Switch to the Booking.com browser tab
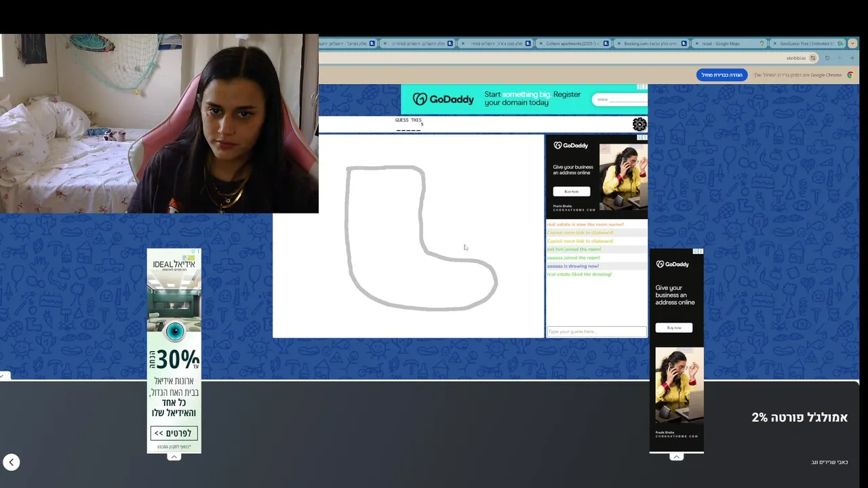Image resolution: width=868 pixels, height=488 pixels. [x=651, y=43]
